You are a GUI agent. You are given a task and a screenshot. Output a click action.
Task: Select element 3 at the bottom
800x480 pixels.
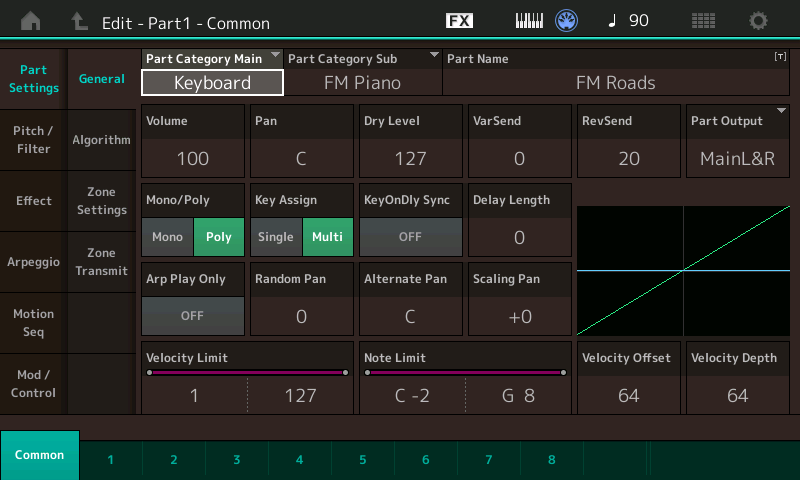(x=237, y=460)
